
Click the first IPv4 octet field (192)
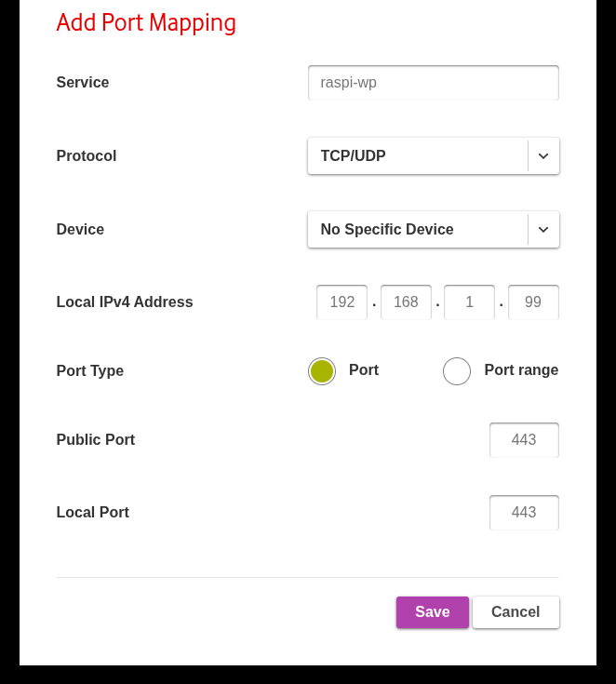pos(342,302)
